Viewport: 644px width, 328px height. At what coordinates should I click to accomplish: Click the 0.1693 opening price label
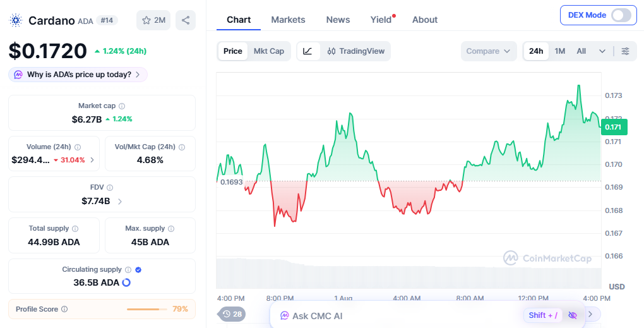[231, 181]
